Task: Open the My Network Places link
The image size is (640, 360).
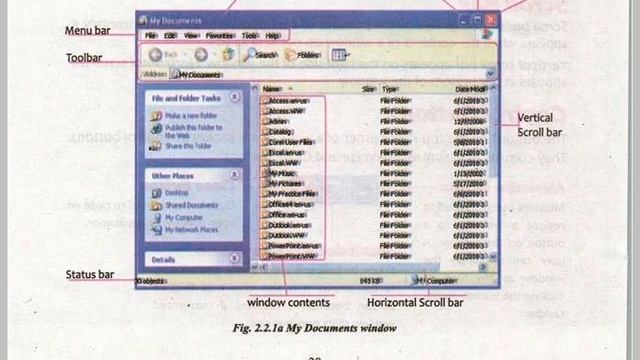Action: pyautogui.click(x=191, y=230)
